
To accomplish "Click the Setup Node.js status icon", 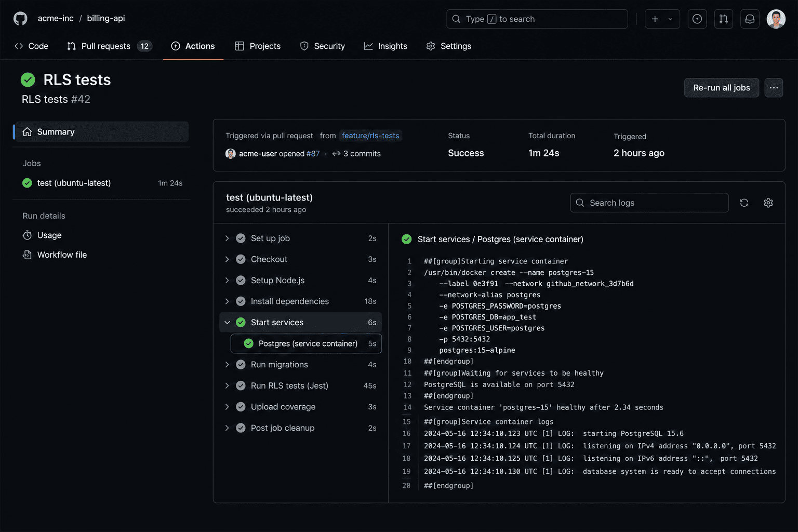I will click(x=241, y=280).
